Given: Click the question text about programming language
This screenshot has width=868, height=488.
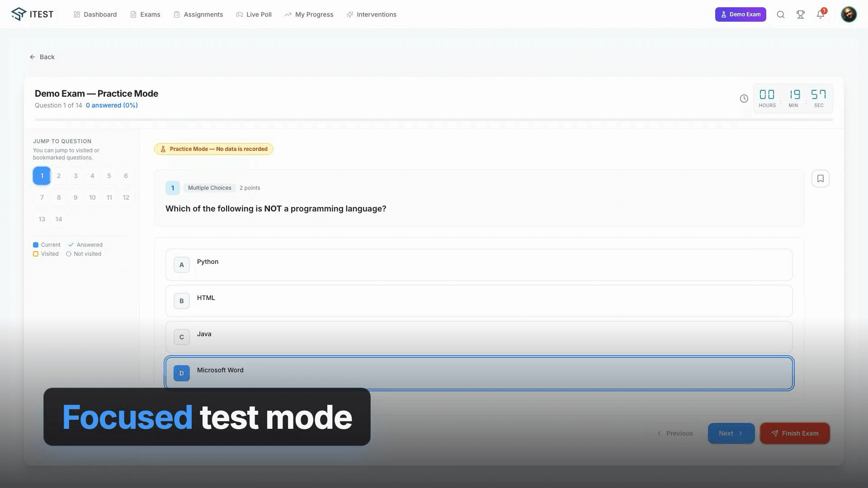Looking at the screenshot, I should [x=276, y=209].
